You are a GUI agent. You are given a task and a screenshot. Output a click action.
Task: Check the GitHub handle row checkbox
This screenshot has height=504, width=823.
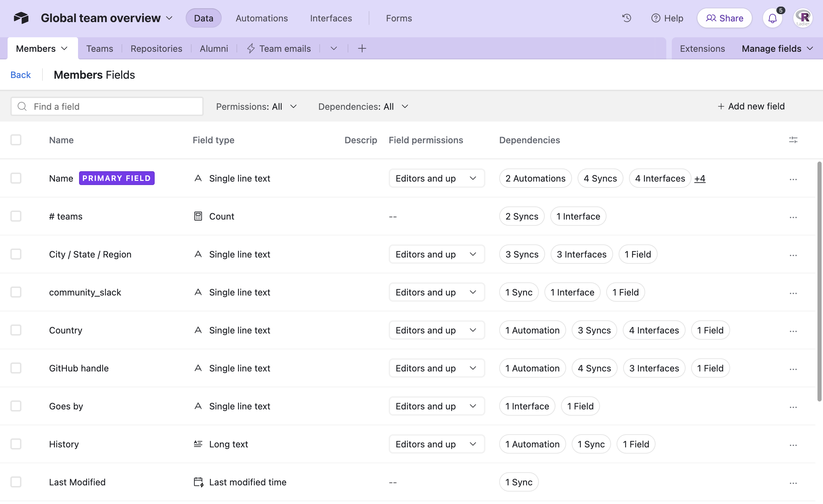[x=16, y=368]
